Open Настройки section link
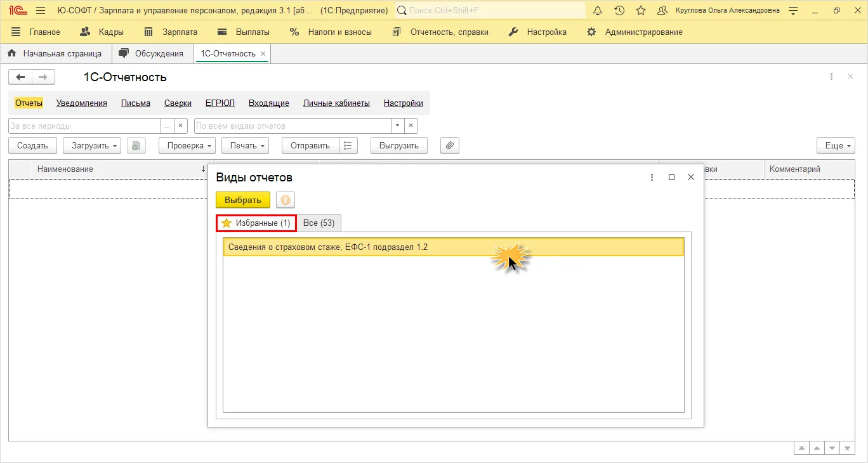Viewport: 868px width, 463px height. tap(404, 103)
